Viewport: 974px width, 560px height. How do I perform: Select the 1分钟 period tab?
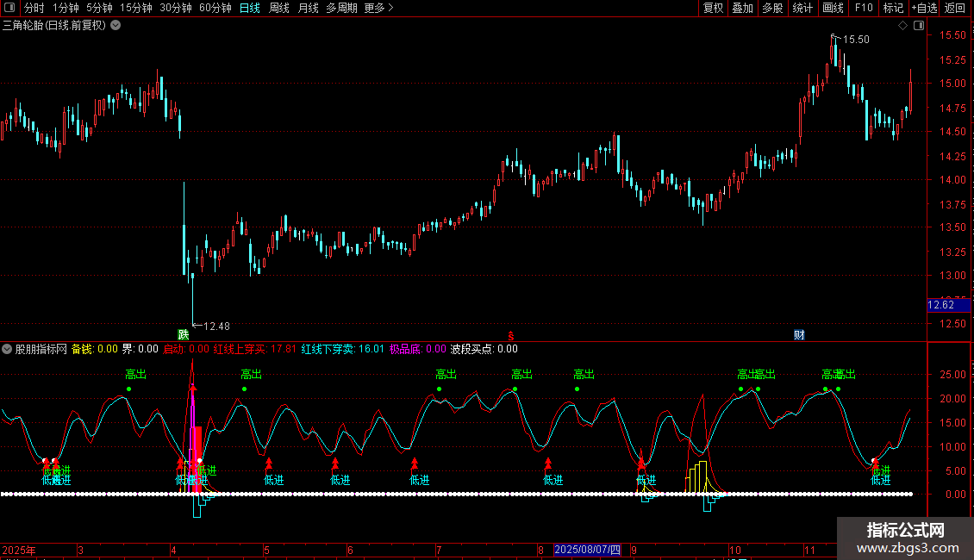[x=66, y=8]
